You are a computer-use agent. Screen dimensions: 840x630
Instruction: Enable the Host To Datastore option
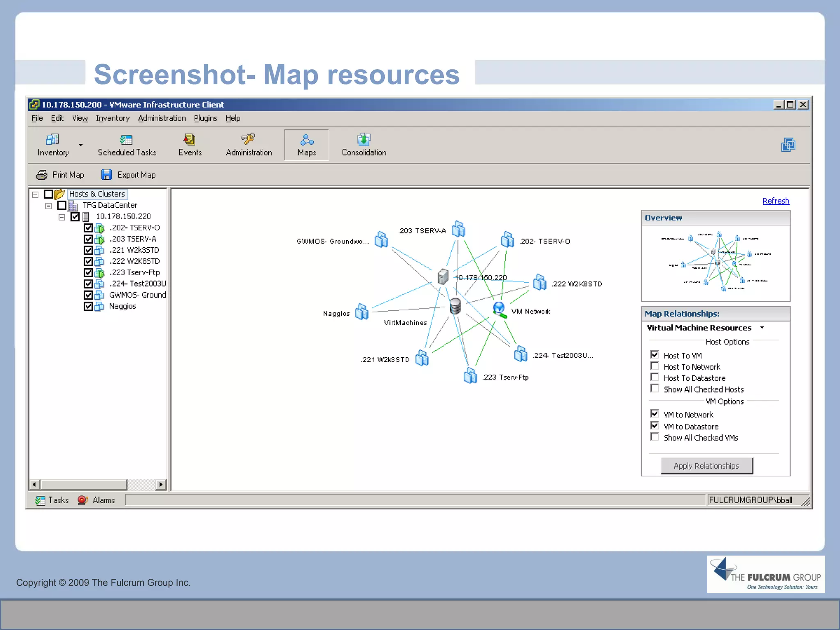pos(655,377)
